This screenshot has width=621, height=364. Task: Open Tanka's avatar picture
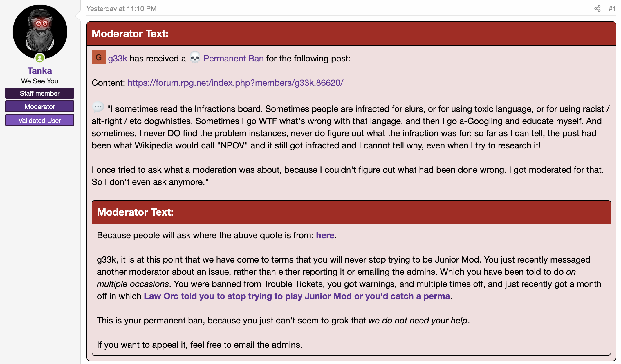pos(40,32)
